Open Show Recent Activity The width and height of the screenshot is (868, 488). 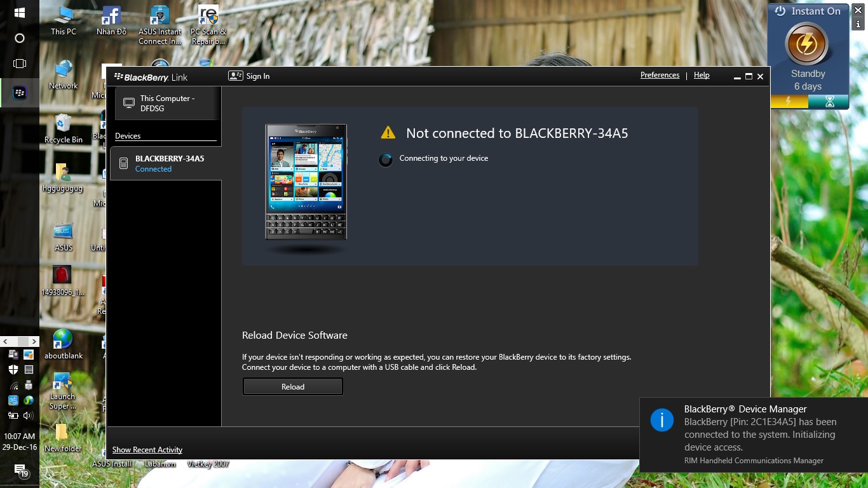pos(147,450)
